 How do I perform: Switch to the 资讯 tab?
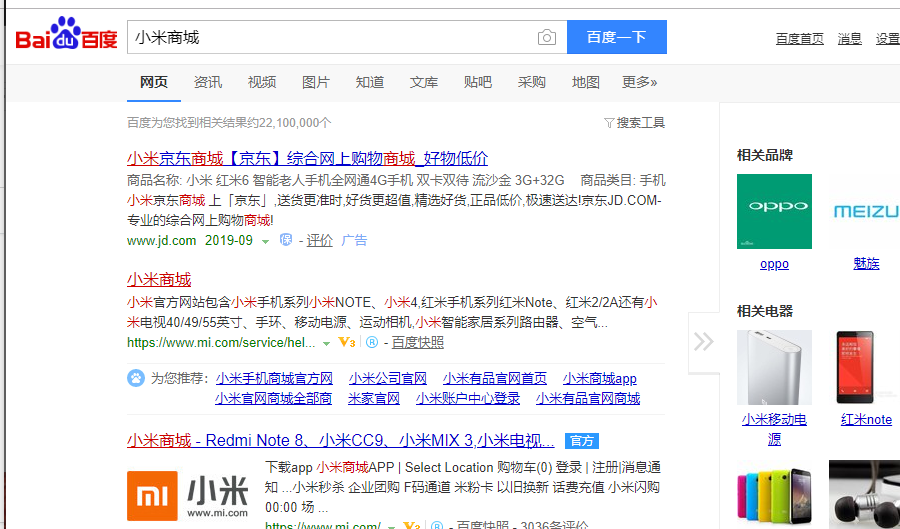coord(208,82)
